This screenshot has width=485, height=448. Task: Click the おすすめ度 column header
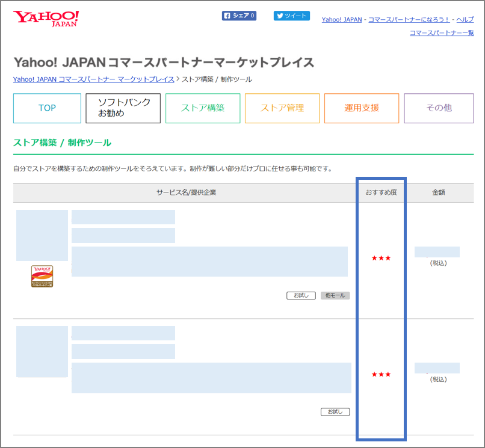point(381,192)
